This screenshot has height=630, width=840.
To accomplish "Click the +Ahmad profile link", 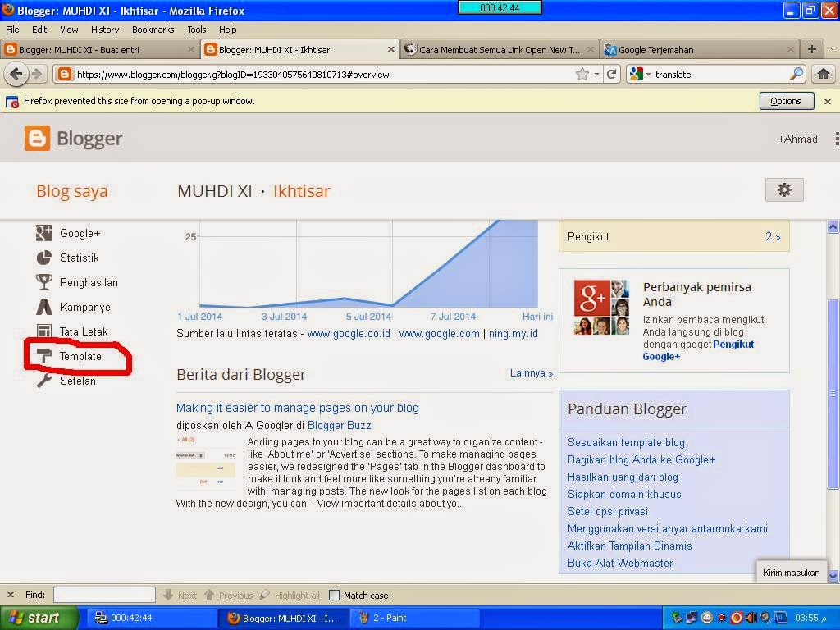I will point(797,139).
